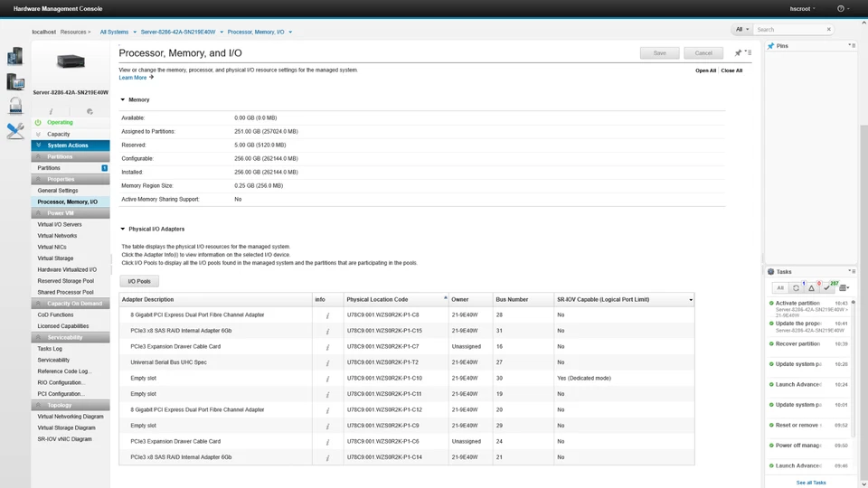
Task: Show in-progress tasks via the refresh filter icon
Action: (796, 287)
